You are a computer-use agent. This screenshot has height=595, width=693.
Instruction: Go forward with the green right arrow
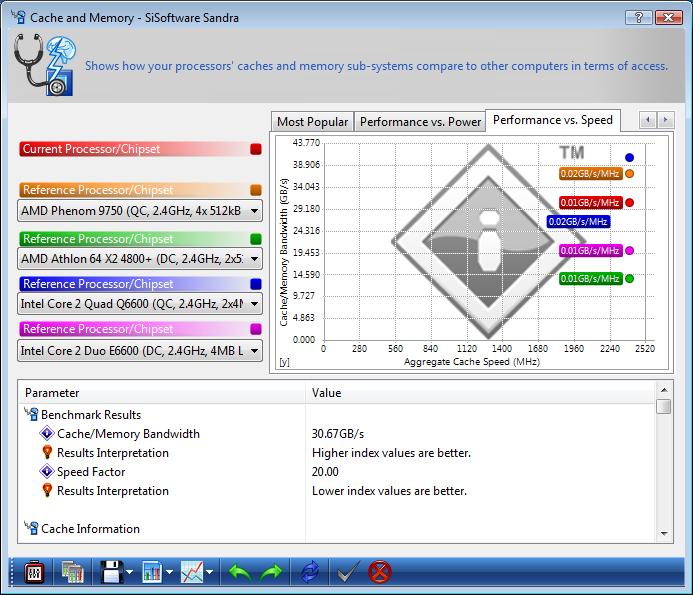[x=270, y=572]
